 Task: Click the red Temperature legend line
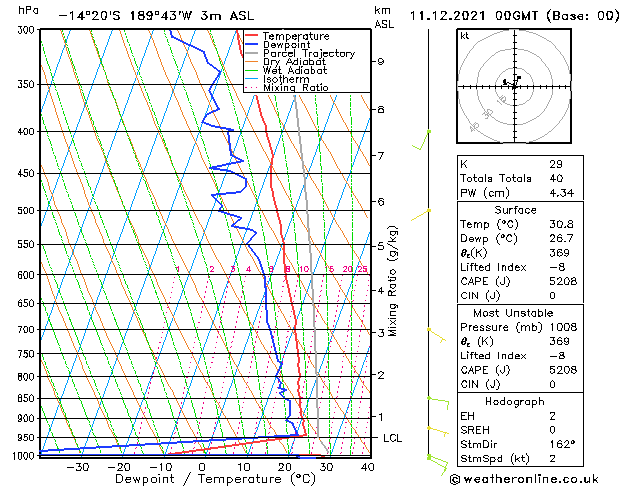pyautogui.click(x=251, y=36)
